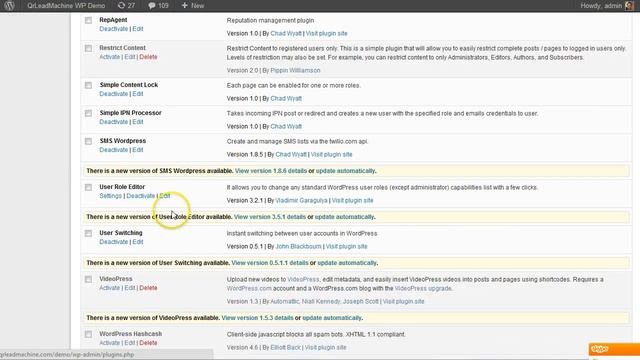The image size is (640, 360).
Task: Visit plugin site for User Switching
Action: pyautogui.click(x=347, y=247)
